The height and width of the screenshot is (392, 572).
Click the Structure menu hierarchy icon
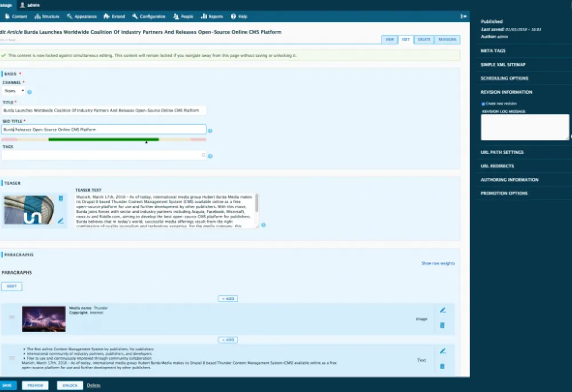37,16
